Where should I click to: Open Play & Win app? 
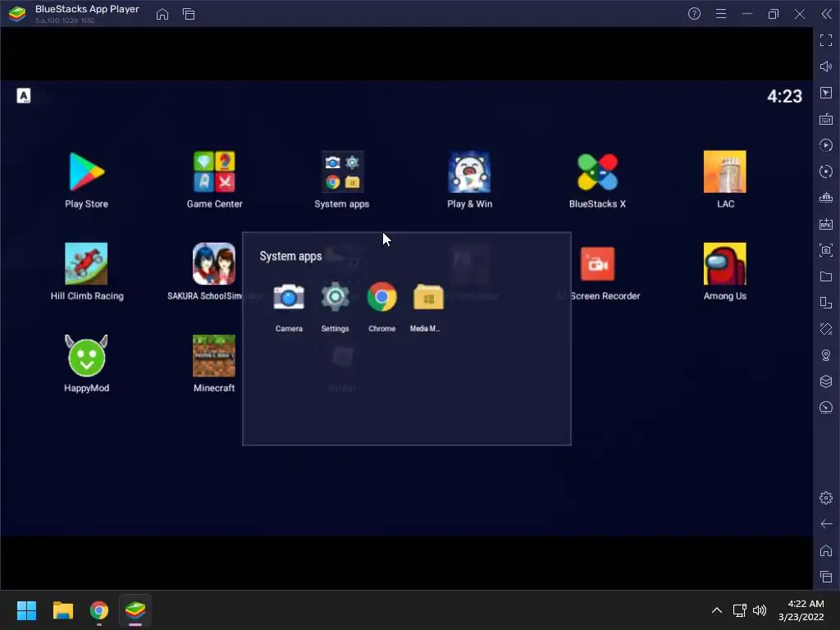click(x=469, y=172)
